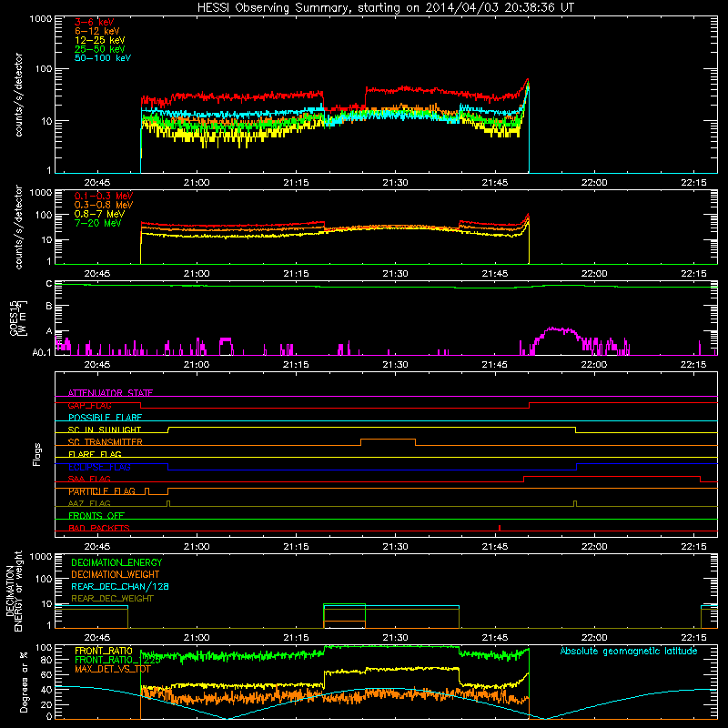Pick the yellow 0.8-7 MeV legend label
The image size is (728, 728).
tap(99, 214)
